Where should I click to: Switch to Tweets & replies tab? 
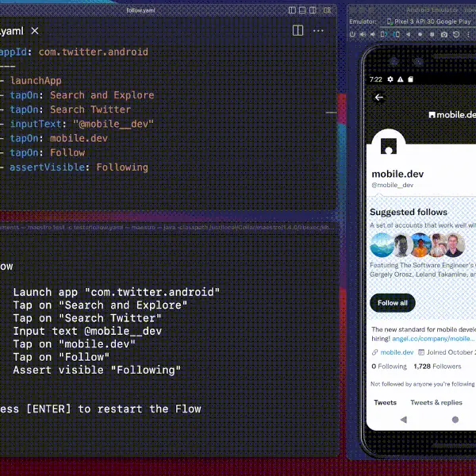coord(436,402)
